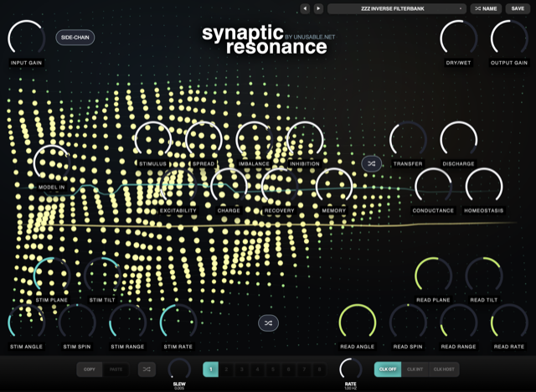Click the STIM RANGE knob

pos(127,322)
